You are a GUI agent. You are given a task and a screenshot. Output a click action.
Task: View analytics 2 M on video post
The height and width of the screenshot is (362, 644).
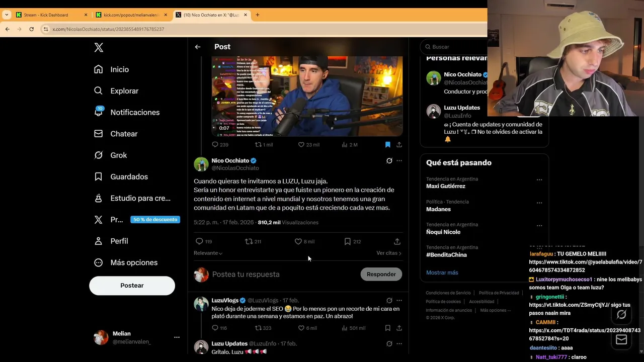tap(349, 145)
